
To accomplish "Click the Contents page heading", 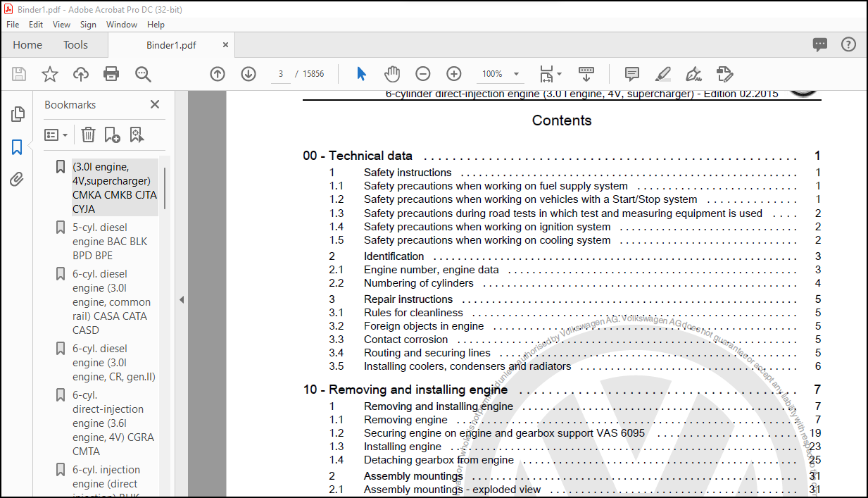I will pyautogui.click(x=562, y=120).
